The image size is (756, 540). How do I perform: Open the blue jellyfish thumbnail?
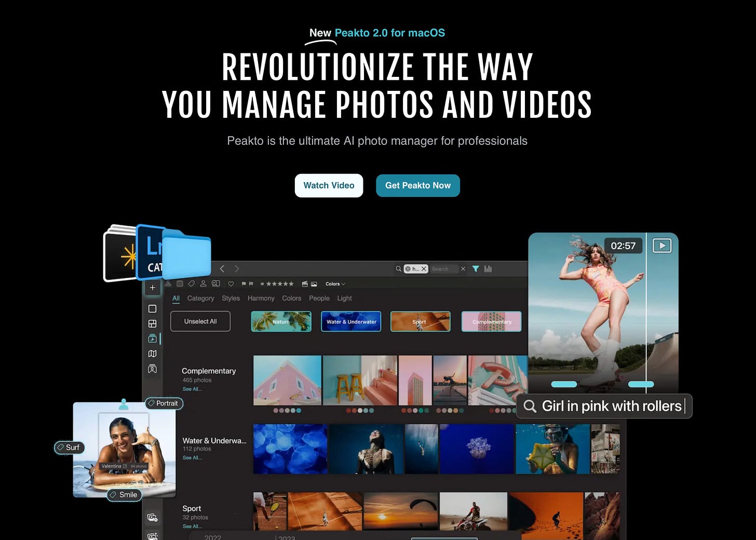(x=290, y=449)
